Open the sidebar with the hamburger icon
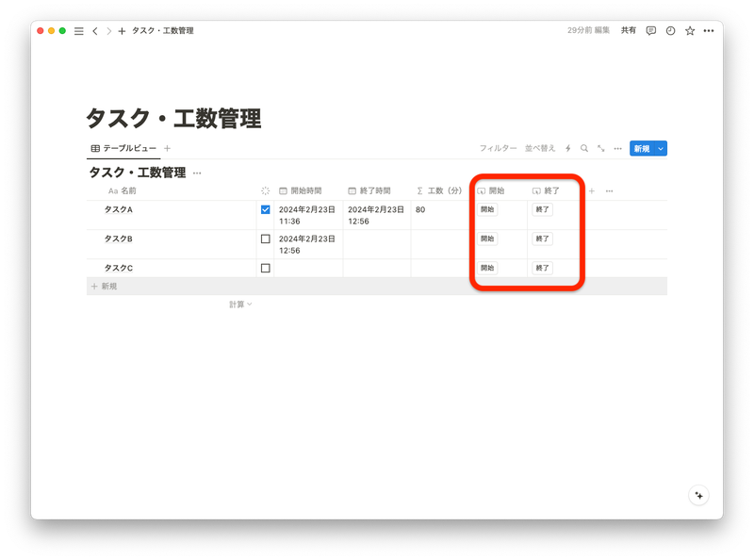 click(78, 30)
